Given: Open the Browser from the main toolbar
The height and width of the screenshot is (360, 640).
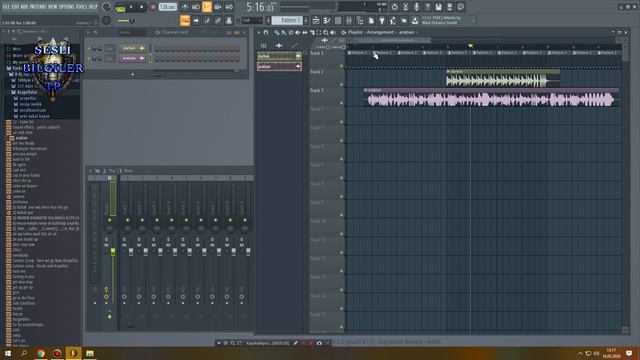Looking at the screenshot, I should [x=360, y=20].
